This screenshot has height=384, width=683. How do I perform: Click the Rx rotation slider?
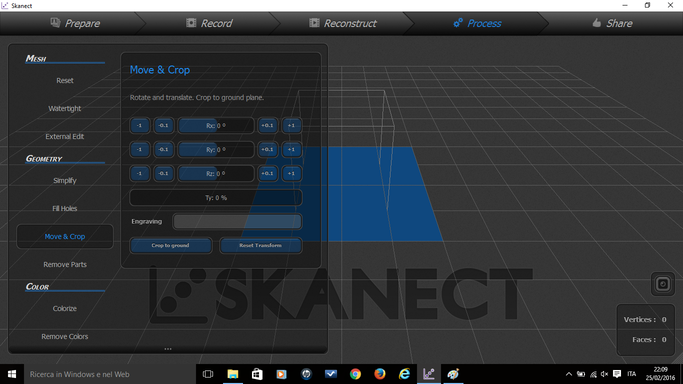tap(216, 125)
